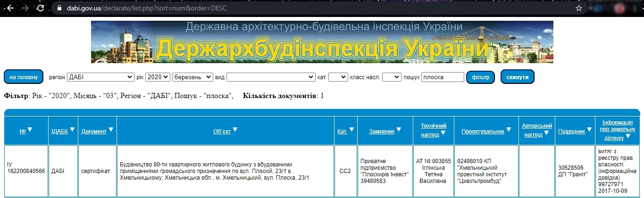
Task: Sort by the Замовник header link
Action: coord(382,132)
